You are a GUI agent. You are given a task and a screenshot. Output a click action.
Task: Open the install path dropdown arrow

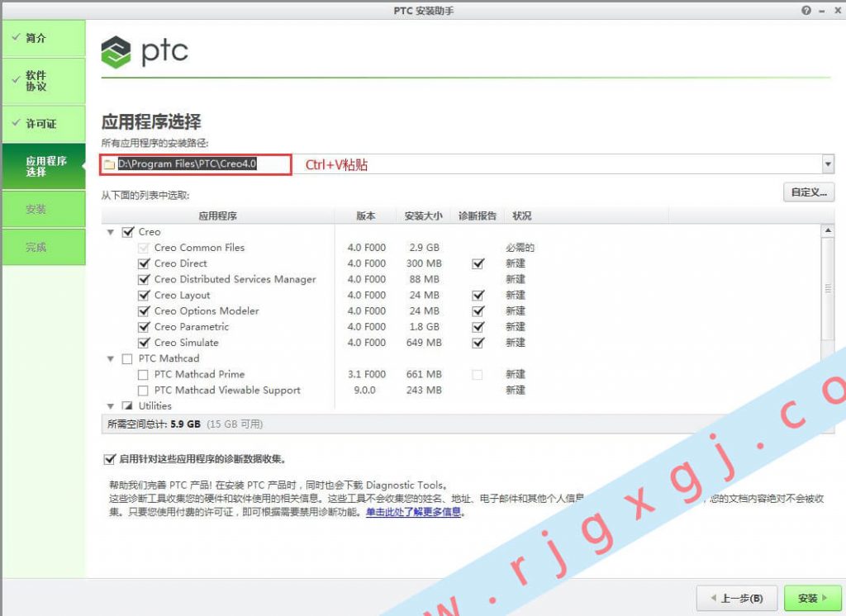pos(828,164)
